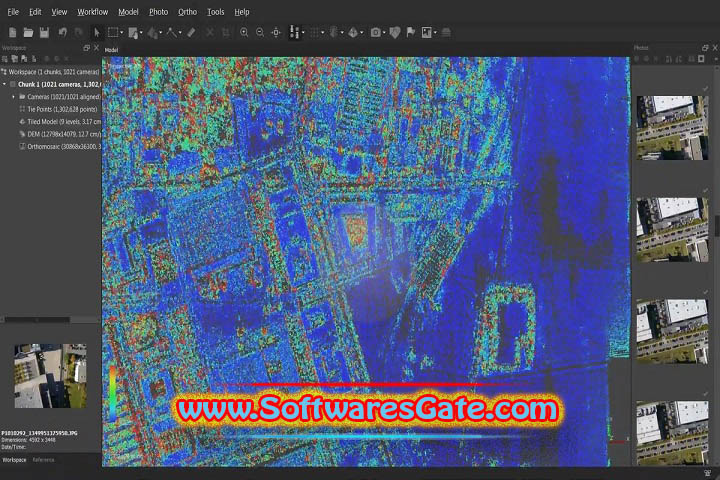This screenshot has height=480, width=720.
Task: Open the Ruler tool dropdown arrow
Action: 180,33
